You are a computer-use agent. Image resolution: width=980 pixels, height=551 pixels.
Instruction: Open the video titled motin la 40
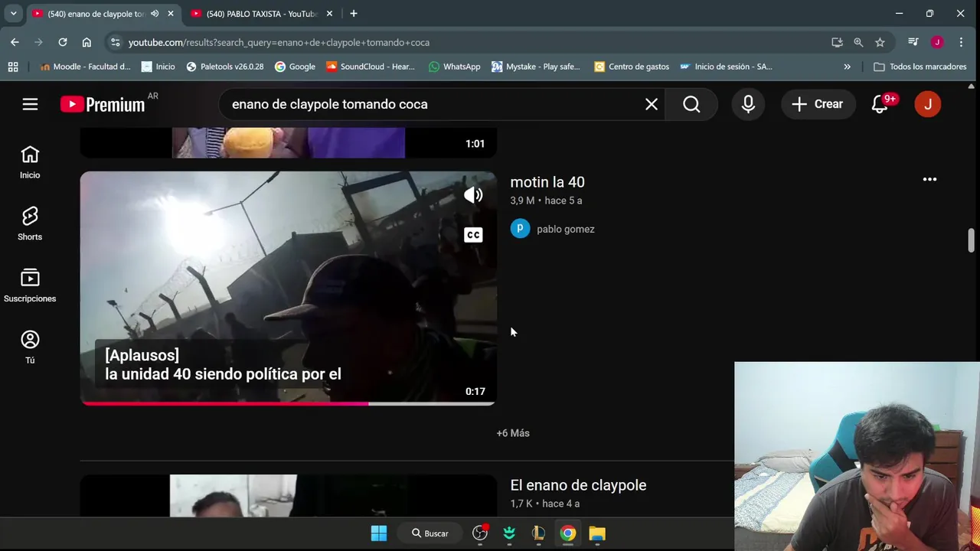[x=547, y=182]
